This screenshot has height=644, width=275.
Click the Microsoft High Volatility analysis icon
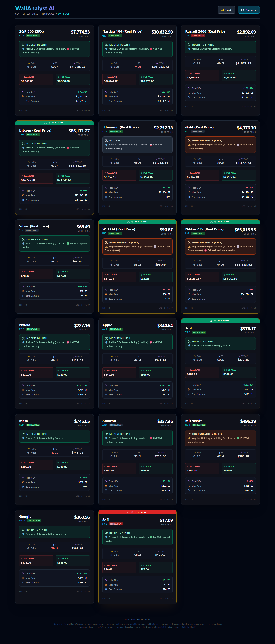pos(189,434)
